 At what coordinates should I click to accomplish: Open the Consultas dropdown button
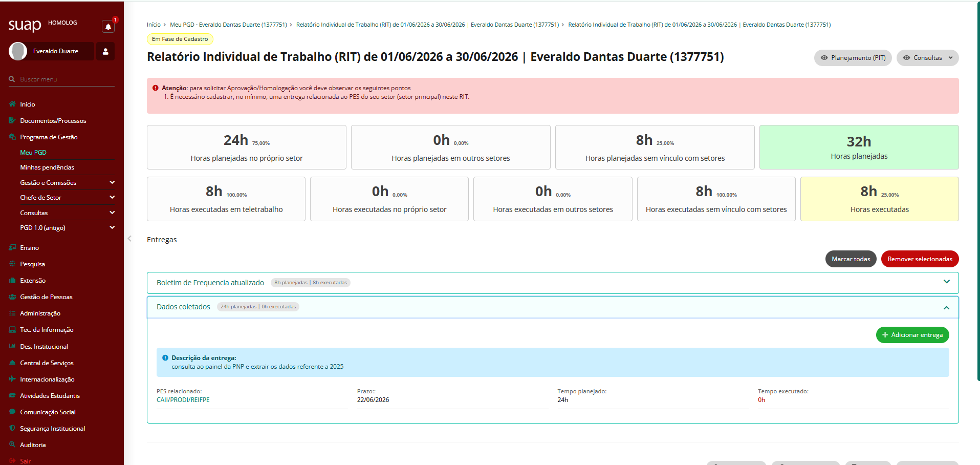point(927,58)
